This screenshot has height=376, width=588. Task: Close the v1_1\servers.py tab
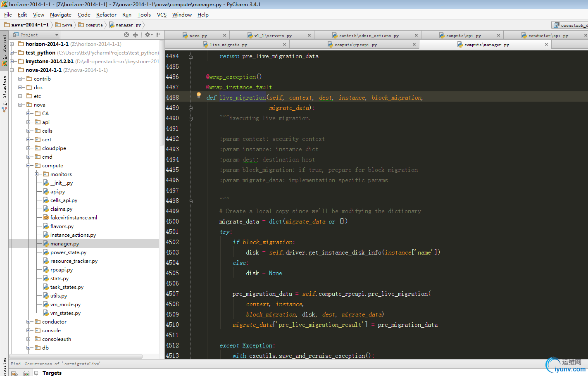tap(309, 36)
